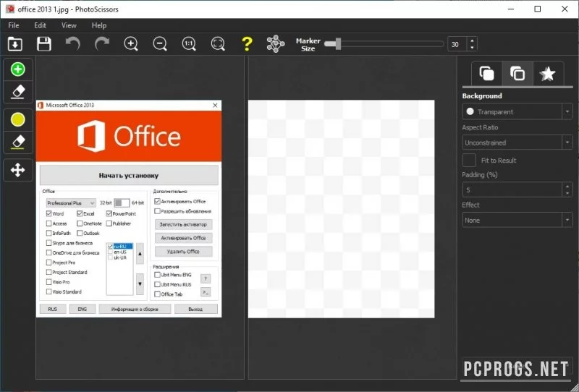Redo the last undone action
Viewport: 579px width, 392px height.
(x=102, y=44)
